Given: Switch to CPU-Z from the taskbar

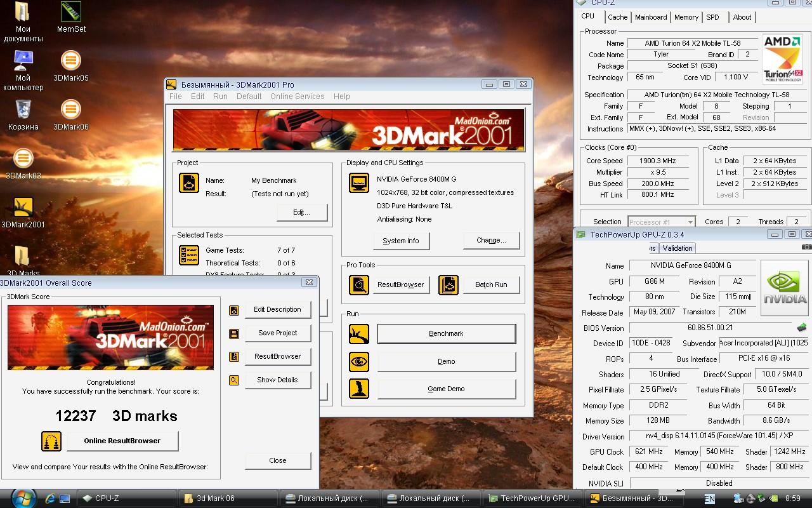Looking at the screenshot, I should pos(126,498).
